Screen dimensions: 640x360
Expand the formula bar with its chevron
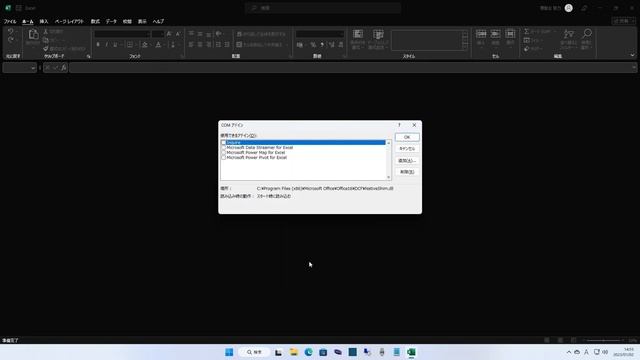[x=634, y=68]
